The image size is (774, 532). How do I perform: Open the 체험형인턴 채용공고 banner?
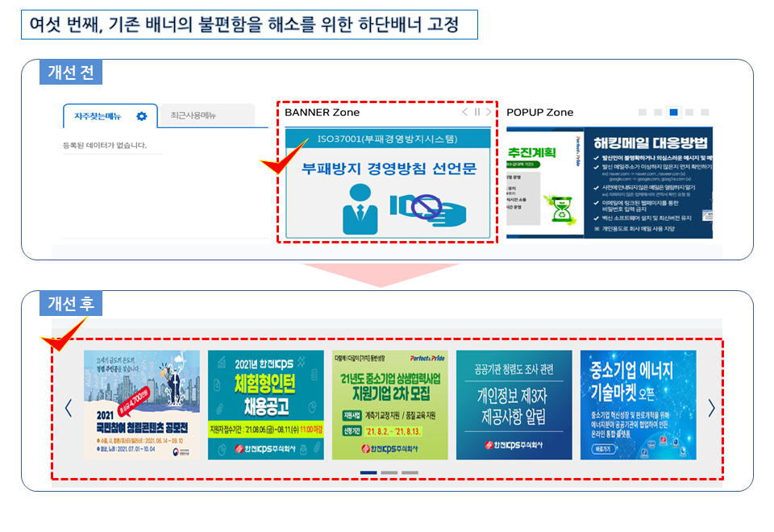pos(266,405)
